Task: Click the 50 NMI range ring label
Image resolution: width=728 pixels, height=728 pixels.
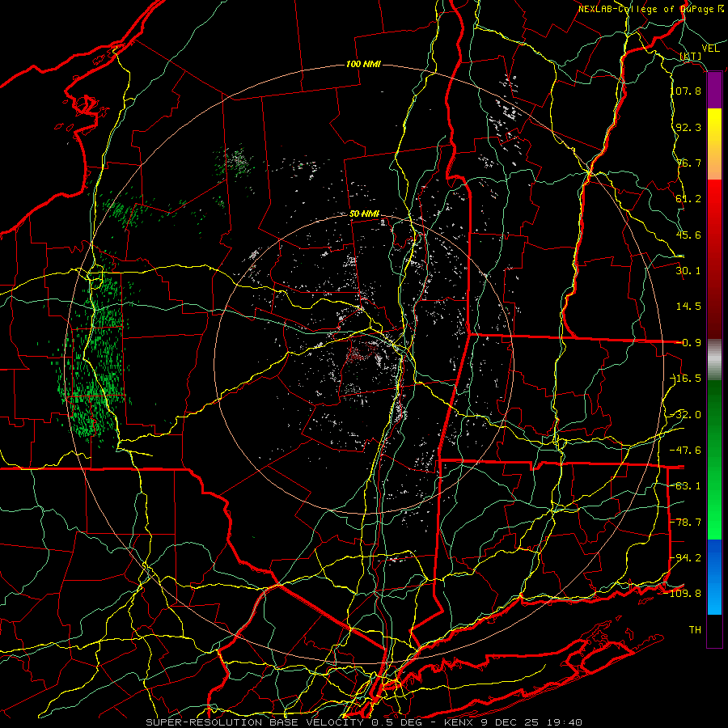Action: (x=365, y=214)
